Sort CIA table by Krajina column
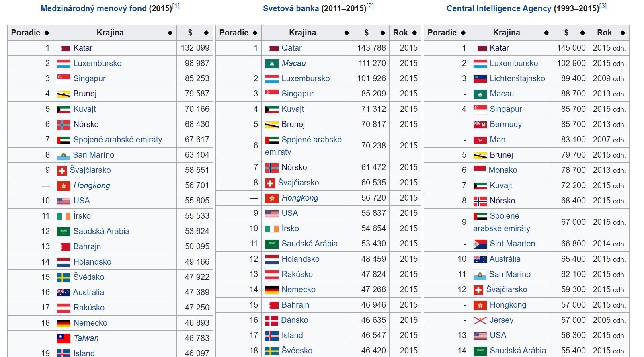Viewport: 644px width, 357px height. [546, 33]
